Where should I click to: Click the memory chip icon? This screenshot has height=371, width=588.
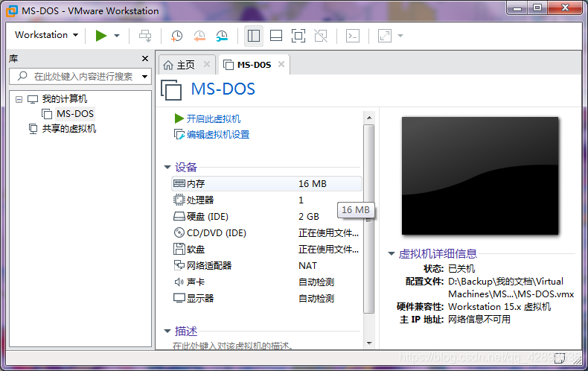point(179,183)
